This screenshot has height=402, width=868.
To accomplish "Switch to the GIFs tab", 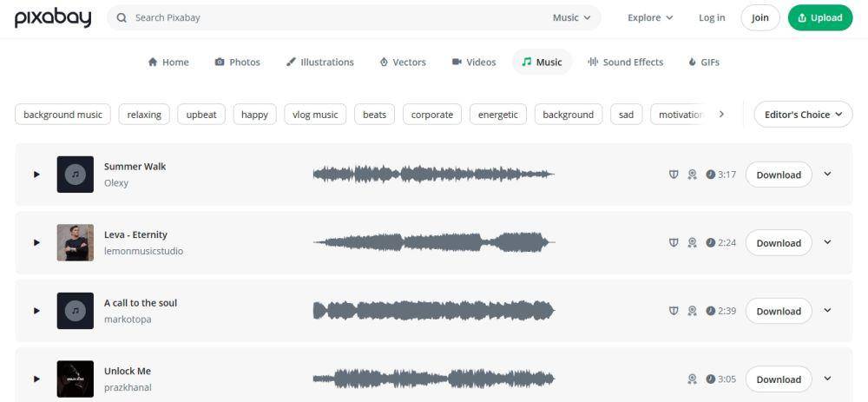I will (704, 62).
